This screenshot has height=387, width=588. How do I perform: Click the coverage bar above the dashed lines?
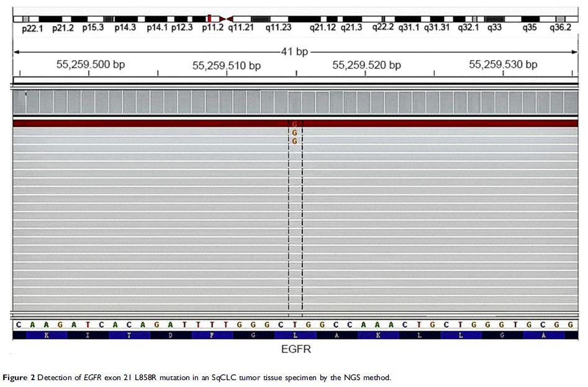(295, 102)
